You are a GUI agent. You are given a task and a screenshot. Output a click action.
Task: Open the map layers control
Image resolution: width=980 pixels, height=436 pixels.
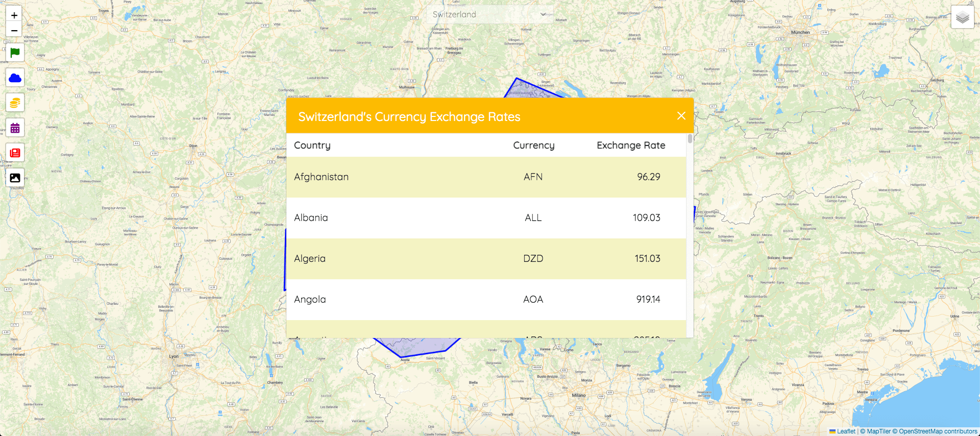tap(962, 17)
